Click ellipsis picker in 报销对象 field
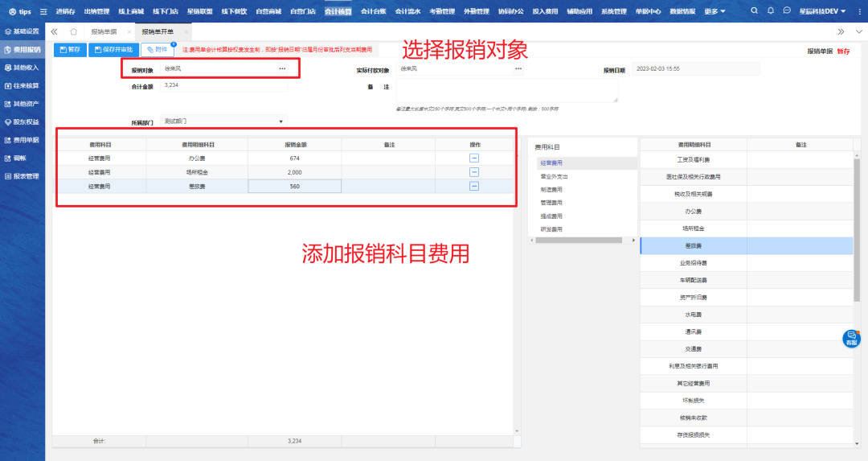The width and height of the screenshot is (868, 461). [282, 69]
